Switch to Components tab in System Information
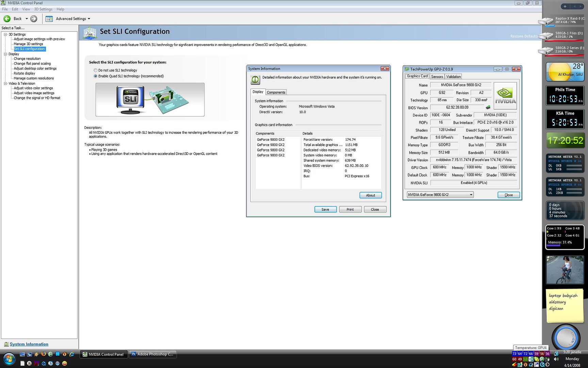588x368 pixels. [x=276, y=92]
